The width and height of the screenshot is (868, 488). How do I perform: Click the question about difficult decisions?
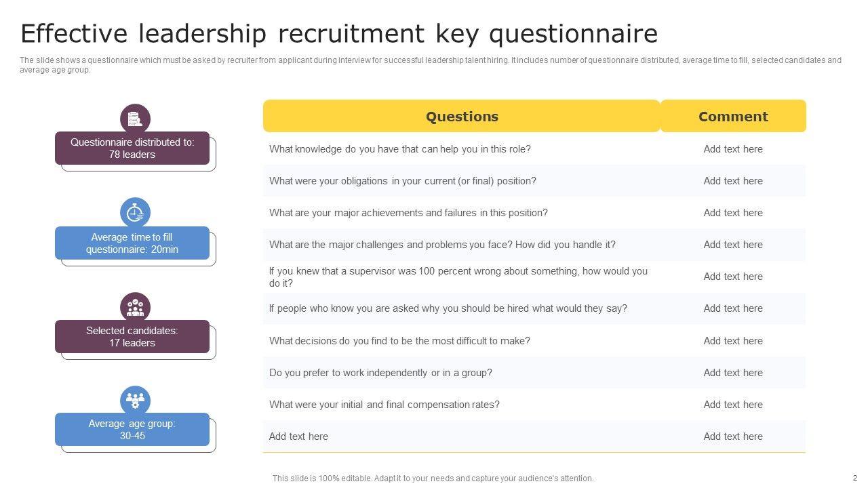click(x=399, y=341)
